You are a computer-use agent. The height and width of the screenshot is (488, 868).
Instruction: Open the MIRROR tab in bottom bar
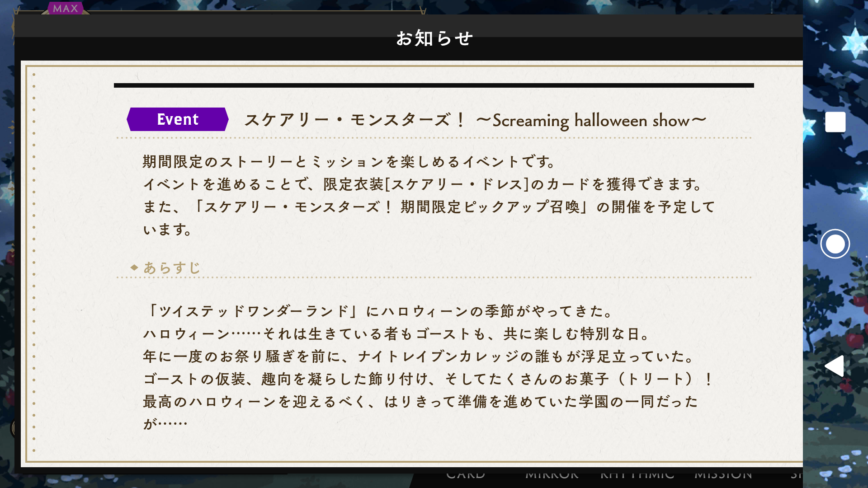(x=552, y=474)
